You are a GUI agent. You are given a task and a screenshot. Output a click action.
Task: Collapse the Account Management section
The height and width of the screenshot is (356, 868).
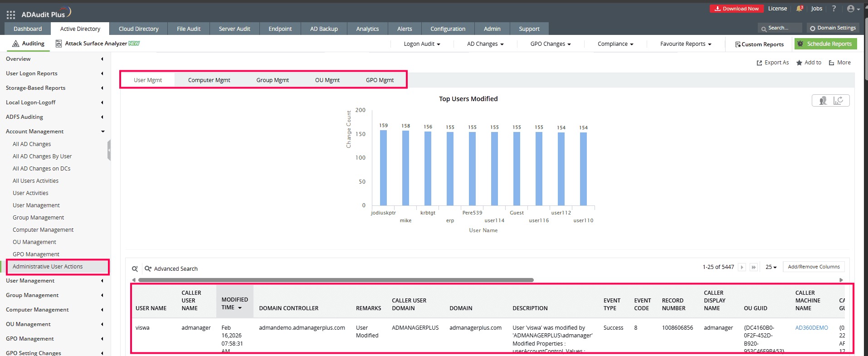(102, 132)
